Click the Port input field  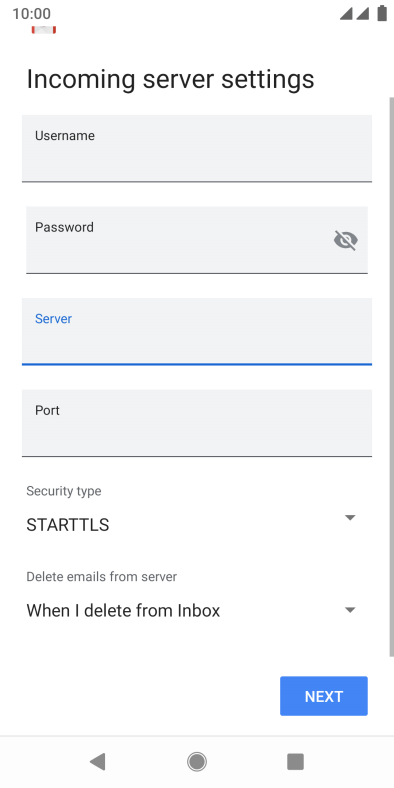pos(197,423)
